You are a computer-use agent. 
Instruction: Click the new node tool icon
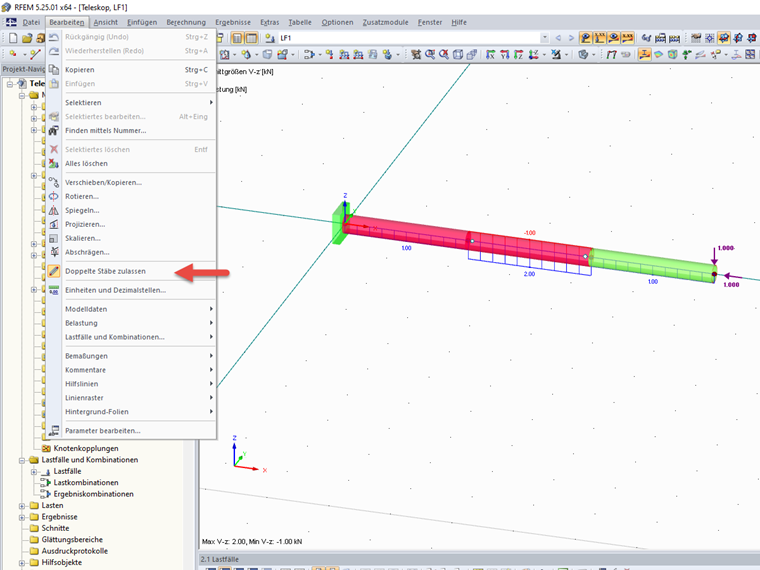(x=13, y=54)
